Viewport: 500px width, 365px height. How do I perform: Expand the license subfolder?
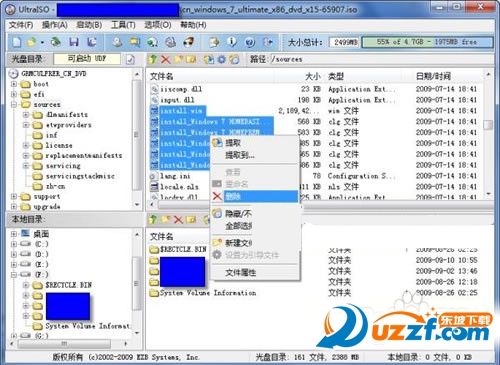26,145
